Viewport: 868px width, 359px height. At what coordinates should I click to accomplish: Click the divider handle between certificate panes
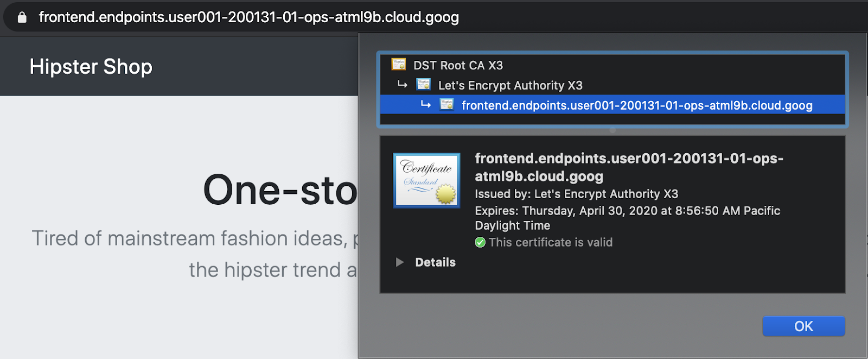pos(612,130)
